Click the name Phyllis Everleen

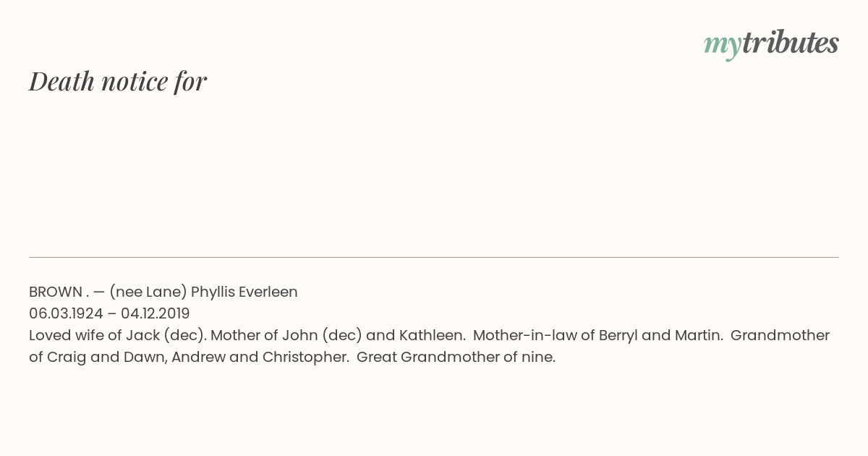point(244,292)
